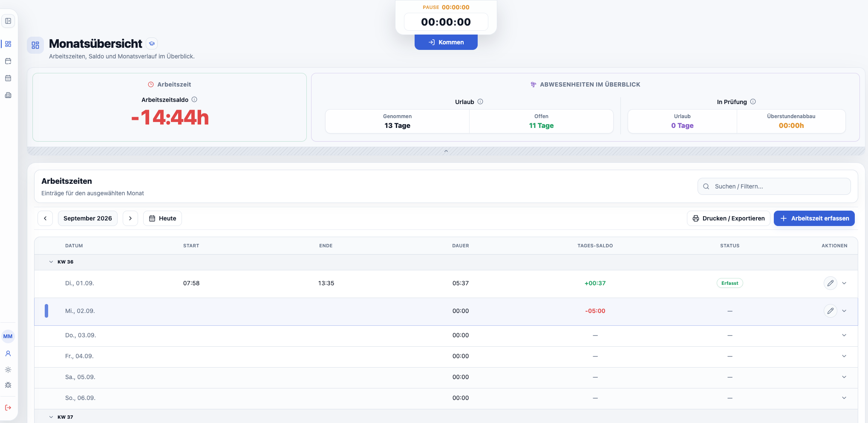868x423 pixels.
Task: Click duration 05:37
Action: 461,283
